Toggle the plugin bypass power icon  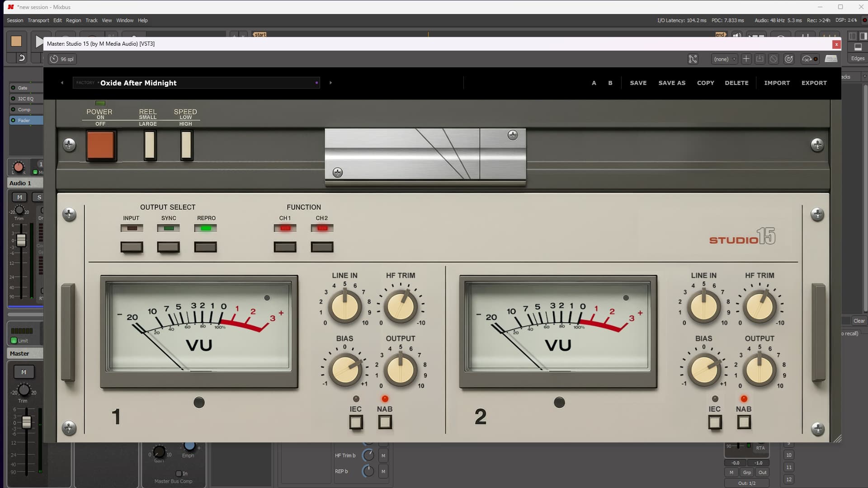[789, 59]
